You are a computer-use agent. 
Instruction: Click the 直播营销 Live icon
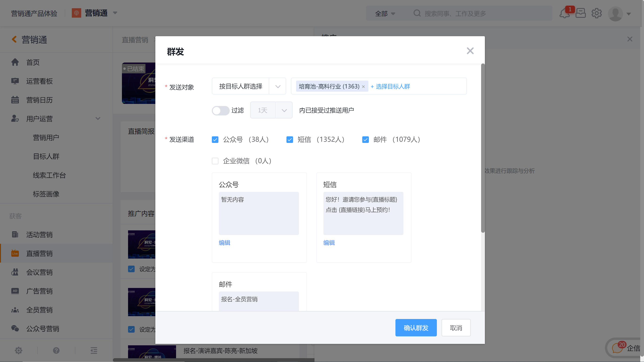[15, 253]
